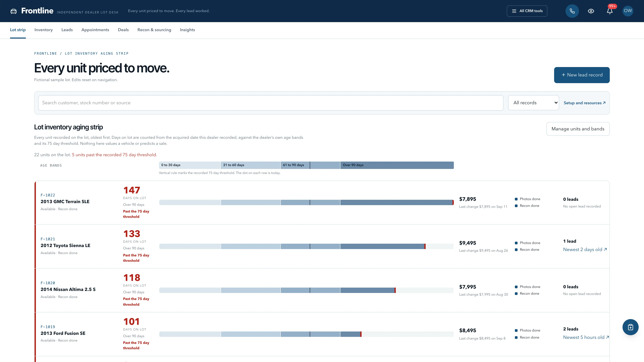Select the 0 to 30 days band

(190, 165)
